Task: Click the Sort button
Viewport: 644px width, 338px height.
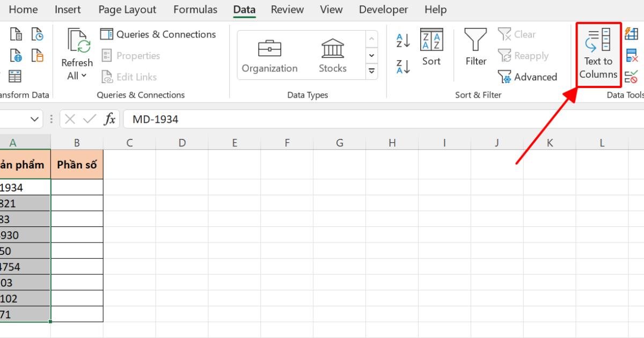Action: pos(431,48)
